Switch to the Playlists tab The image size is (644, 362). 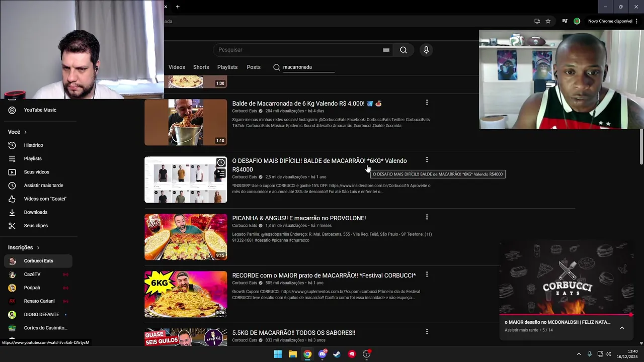coord(227,67)
